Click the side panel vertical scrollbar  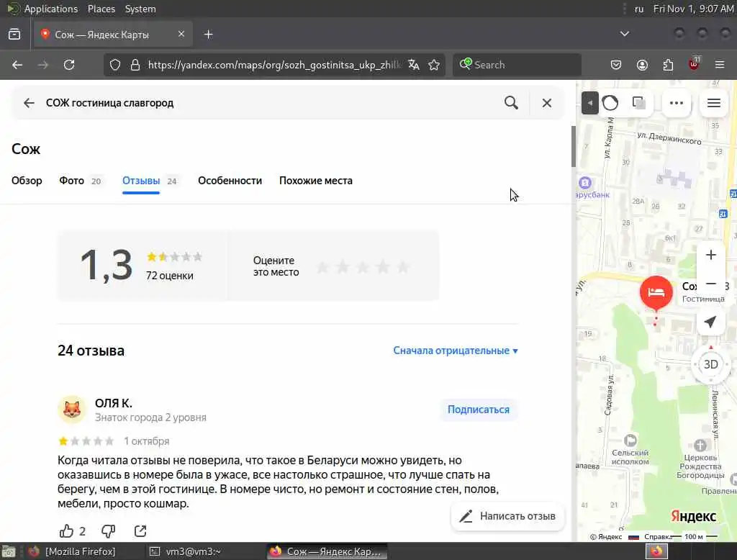pos(574,146)
